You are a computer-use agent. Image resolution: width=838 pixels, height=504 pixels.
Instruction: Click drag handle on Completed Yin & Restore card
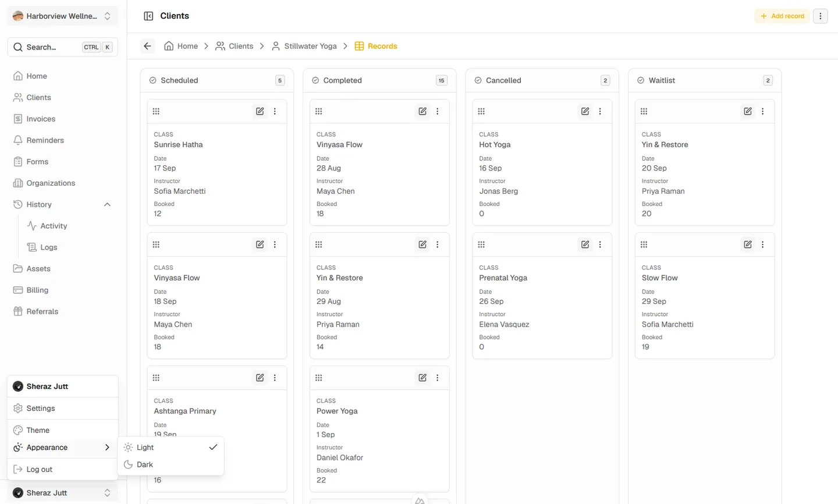coord(318,244)
